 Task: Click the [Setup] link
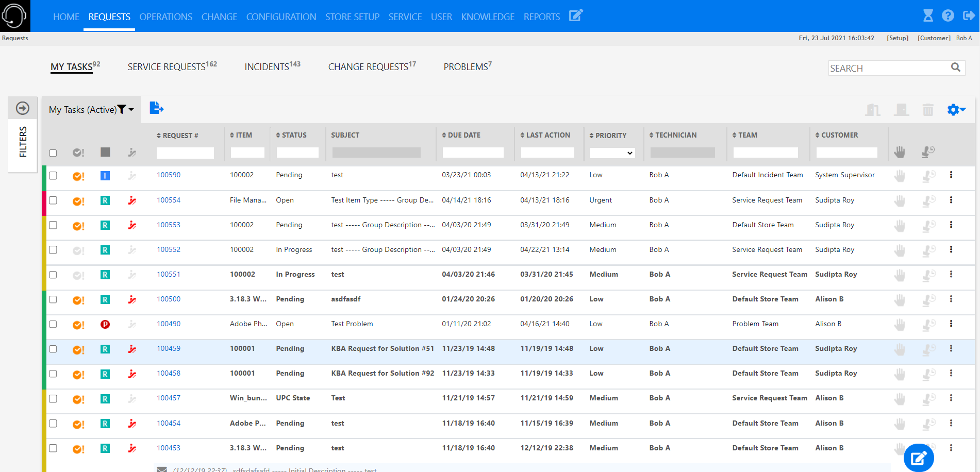pos(898,38)
